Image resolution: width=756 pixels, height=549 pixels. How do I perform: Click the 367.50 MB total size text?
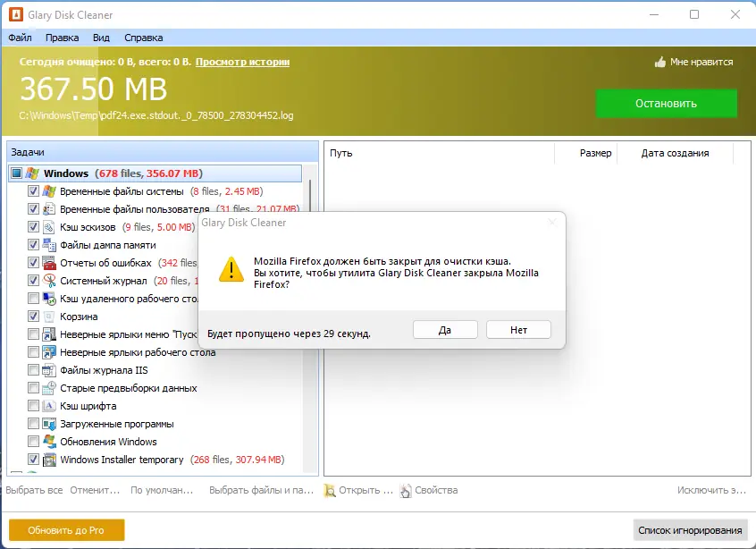(x=94, y=89)
